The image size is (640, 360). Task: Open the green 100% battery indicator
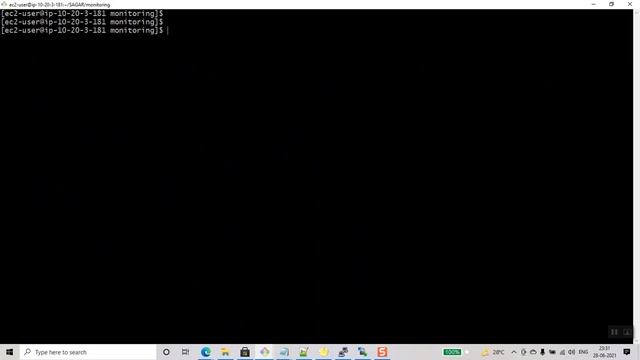(452, 352)
